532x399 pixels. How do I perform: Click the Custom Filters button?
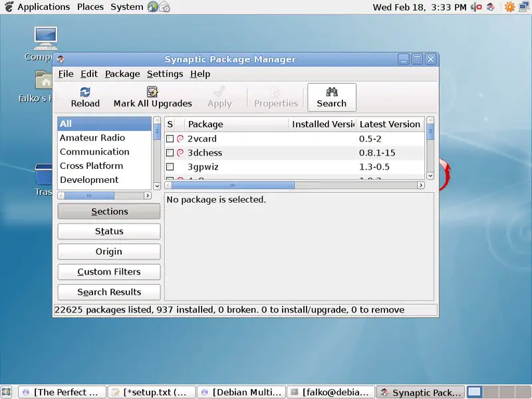point(109,272)
